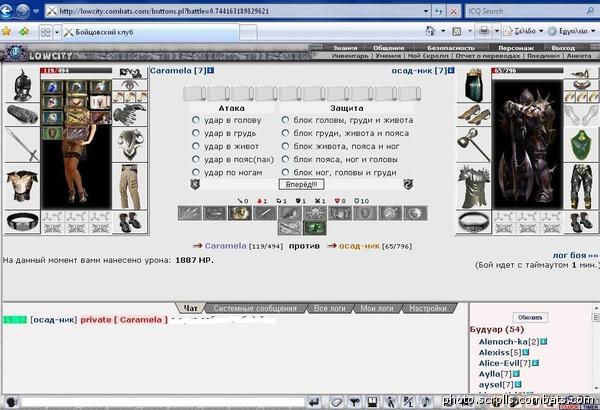The image size is (600, 410).
Task: Switch to the Чат tab
Action: point(191,308)
